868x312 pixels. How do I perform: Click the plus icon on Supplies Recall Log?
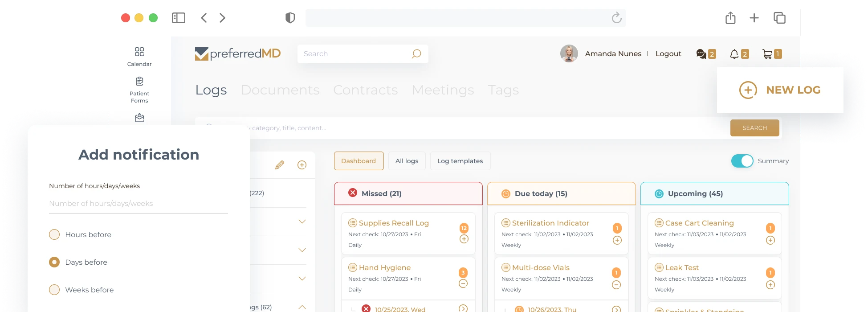[464, 239]
